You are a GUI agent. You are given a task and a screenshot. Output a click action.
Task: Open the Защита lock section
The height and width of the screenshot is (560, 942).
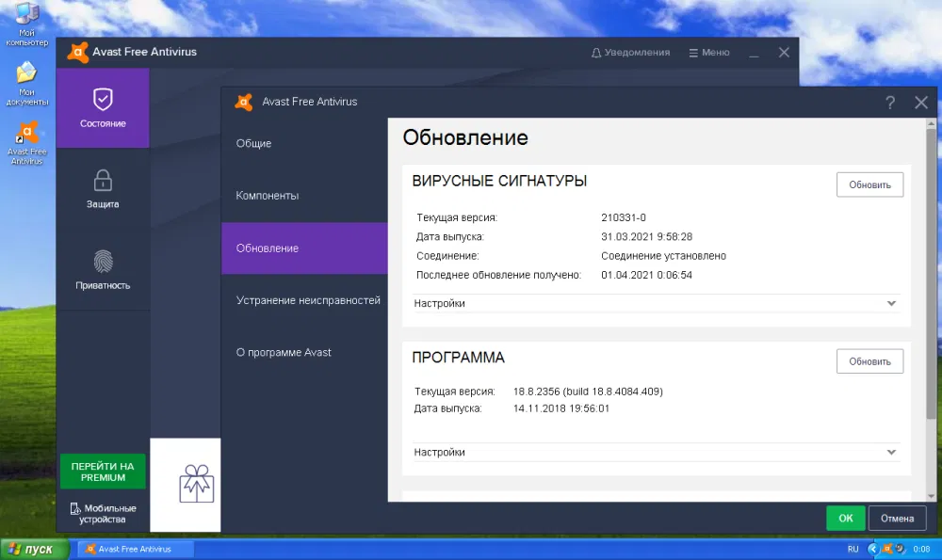point(103,188)
